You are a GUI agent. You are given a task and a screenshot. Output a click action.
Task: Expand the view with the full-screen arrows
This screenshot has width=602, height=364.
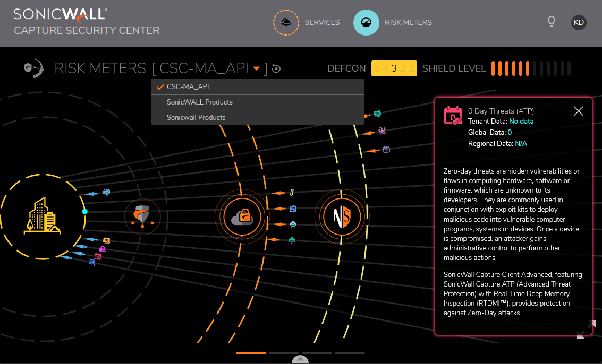click(586, 330)
